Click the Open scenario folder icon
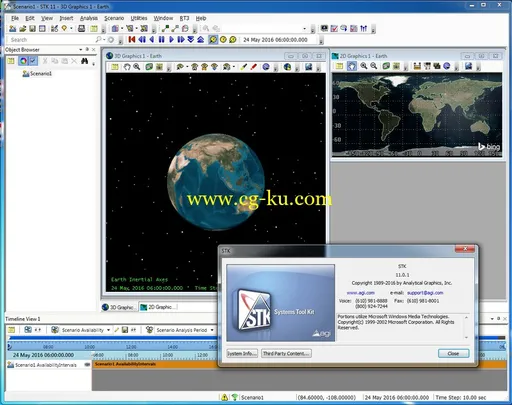 point(22,29)
